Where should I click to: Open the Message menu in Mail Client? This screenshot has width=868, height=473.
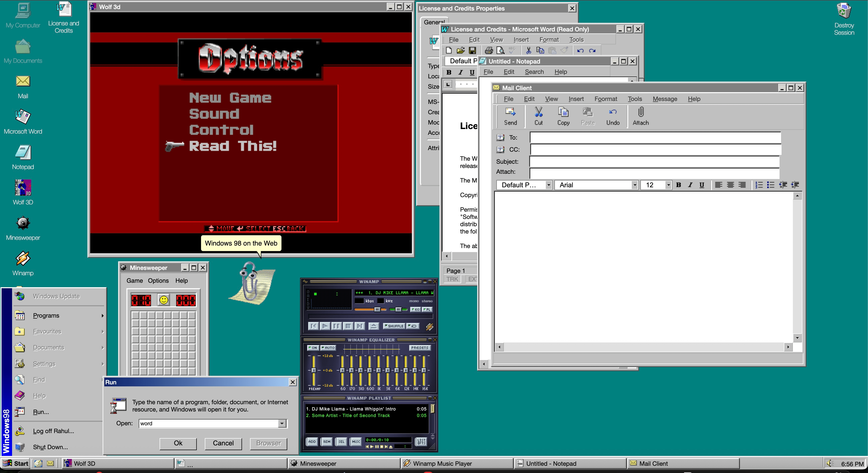tap(664, 99)
